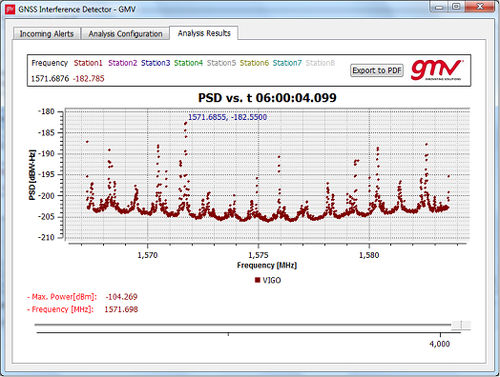Select the Analysis Results tab
Viewport: 500px width, 377px height.
[x=204, y=33]
